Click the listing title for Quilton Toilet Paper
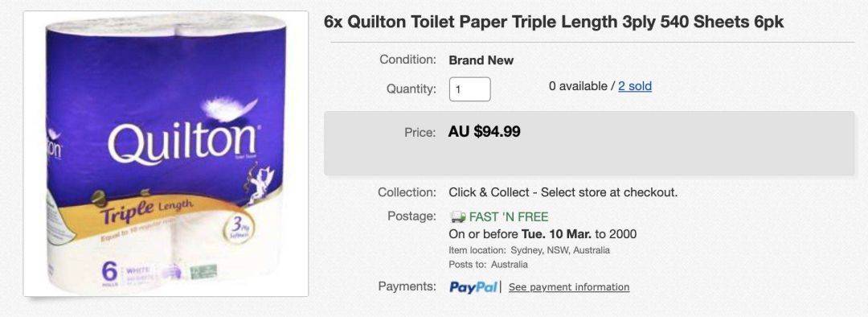 pyautogui.click(x=554, y=23)
